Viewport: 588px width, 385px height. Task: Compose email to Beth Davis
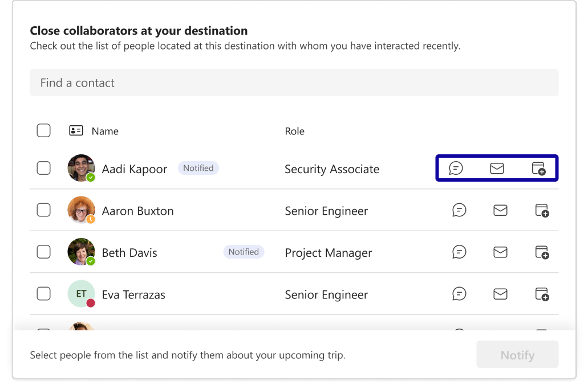(x=500, y=252)
